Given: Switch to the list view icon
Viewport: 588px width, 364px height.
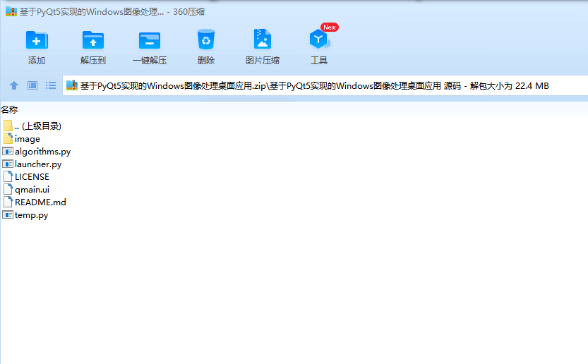Looking at the screenshot, I should click(x=51, y=85).
